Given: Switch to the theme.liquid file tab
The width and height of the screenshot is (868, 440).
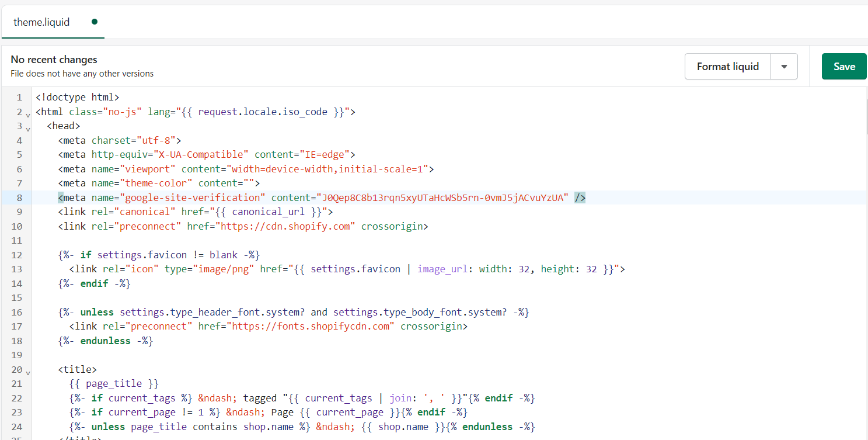Looking at the screenshot, I should [x=41, y=22].
